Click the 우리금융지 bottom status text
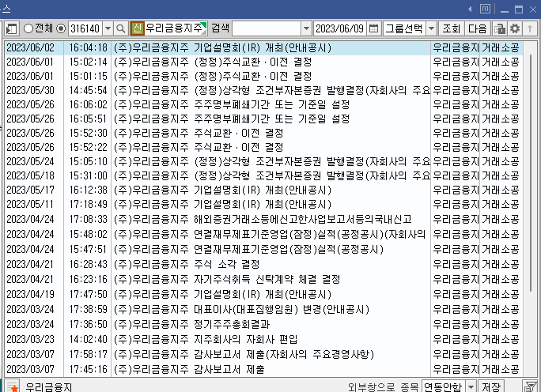 point(49,386)
